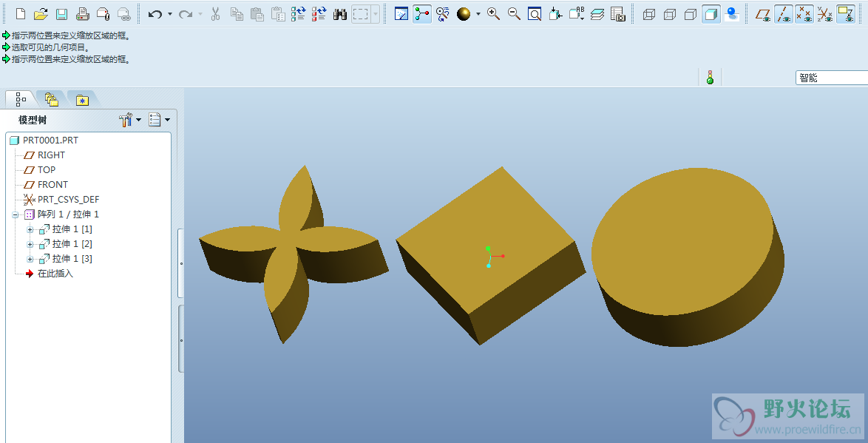Switch to no hidden display style
This screenshot has width=868, height=443.
691,14
